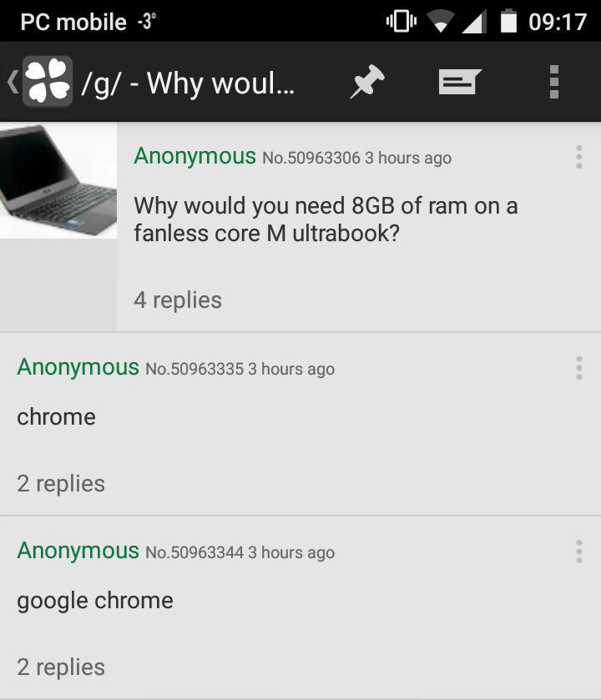This screenshot has height=700, width=601.
Task: View the laptop thumbnail image
Action: (58, 180)
